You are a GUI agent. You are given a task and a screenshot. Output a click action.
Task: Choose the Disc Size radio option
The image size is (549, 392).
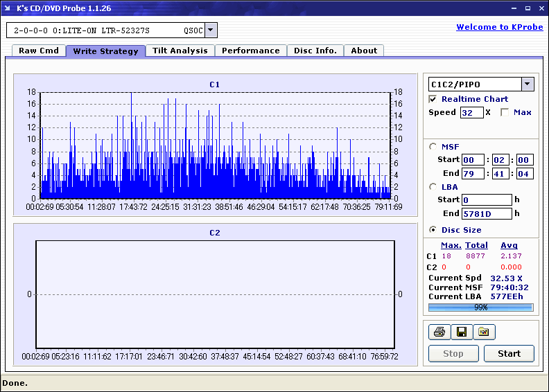[x=433, y=230]
